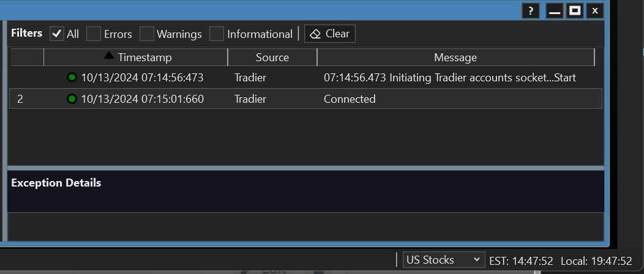Click the help question mark button
This screenshot has width=644, height=274.
pos(531,11)
